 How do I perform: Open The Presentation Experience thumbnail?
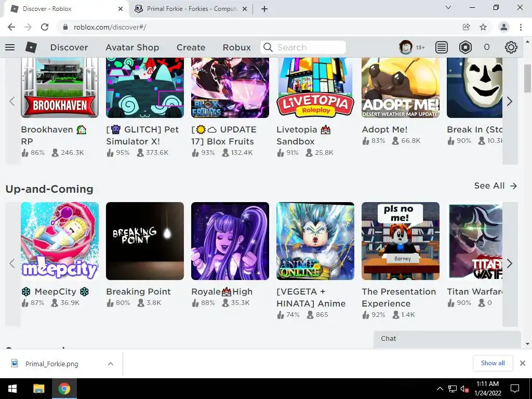tap(401, 241)
